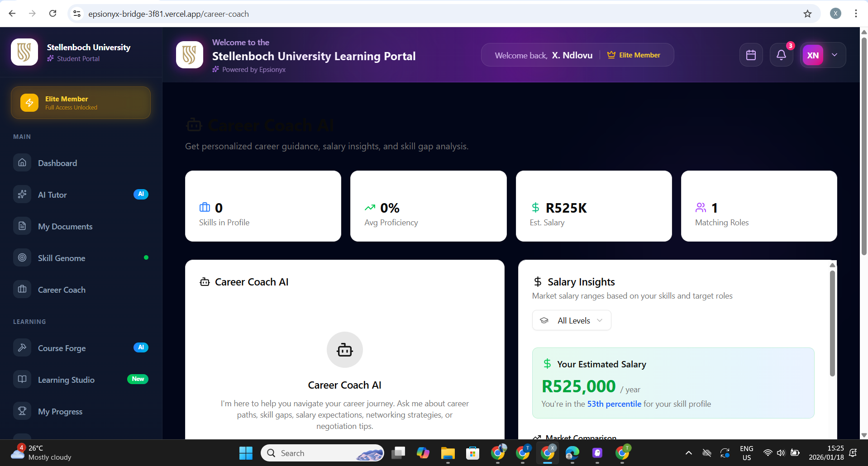Open Dashboard from the sidebar
The image size is (868, 466).
click(x=81, y=163)
